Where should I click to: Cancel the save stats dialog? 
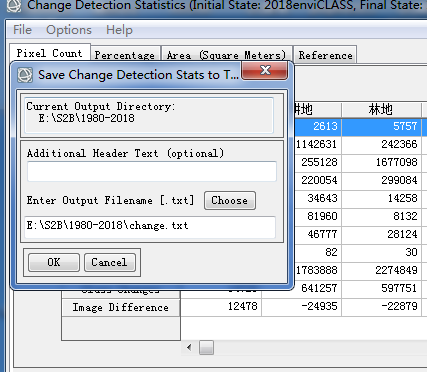[x=110, y=262]
